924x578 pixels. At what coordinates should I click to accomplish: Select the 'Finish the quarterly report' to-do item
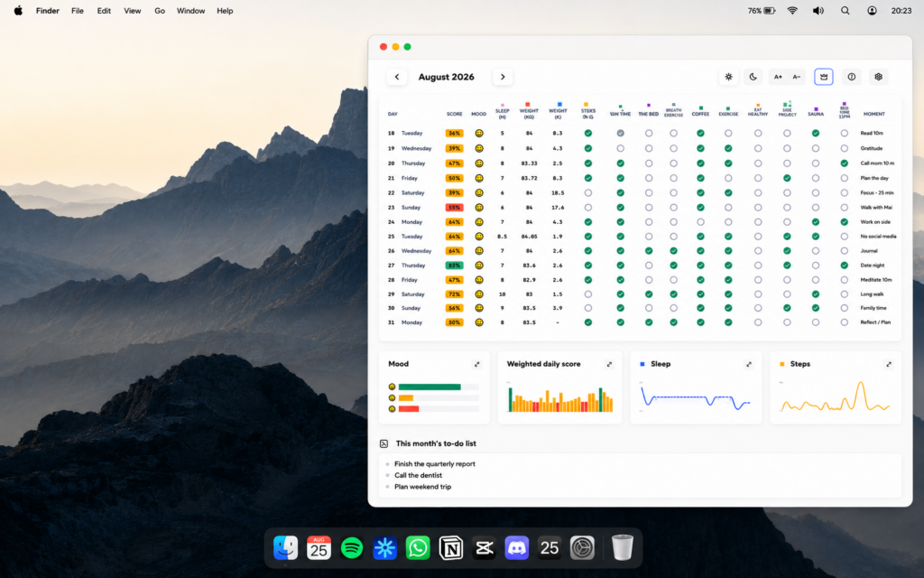point(434,464)
